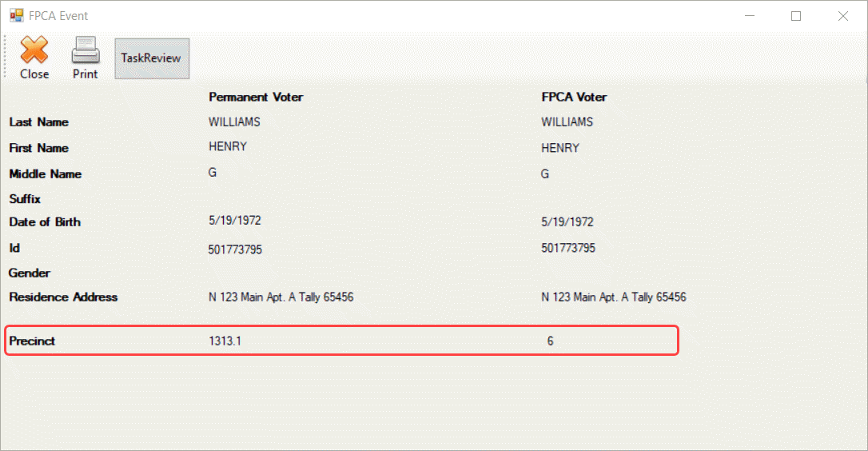Maximize the FPCA Event window
The image size is (868, 451).
click(x=796, y=16)
